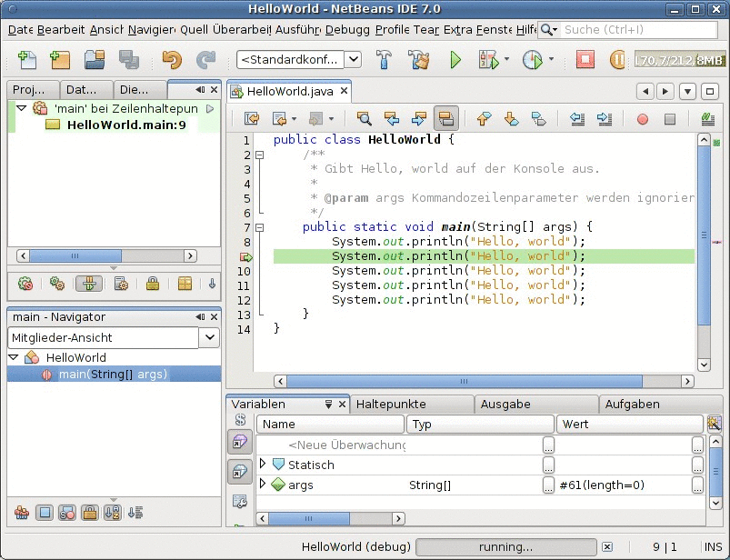Viewport: 730px width, 560px height.
Task: Close the HelloWorld.java editor tab
Action: click(344, 91)
